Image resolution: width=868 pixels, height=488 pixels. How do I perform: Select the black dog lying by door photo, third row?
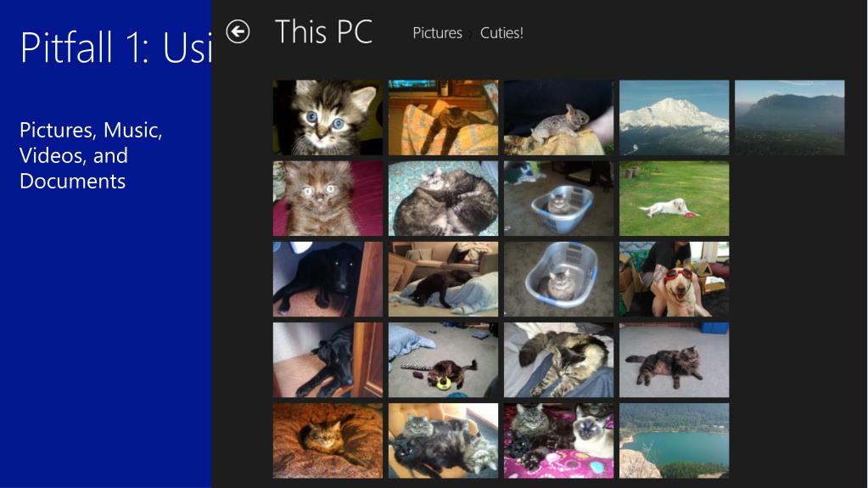328,279
